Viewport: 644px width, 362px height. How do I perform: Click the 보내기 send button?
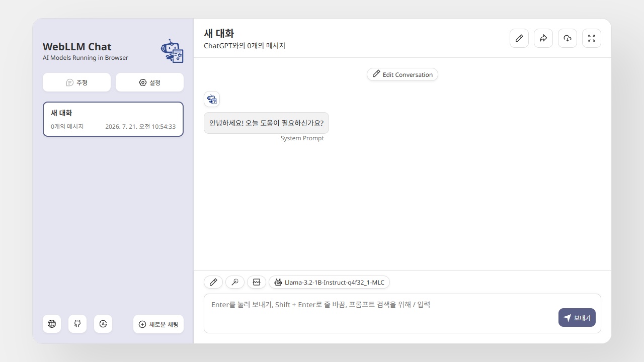(x=577, y=318)
